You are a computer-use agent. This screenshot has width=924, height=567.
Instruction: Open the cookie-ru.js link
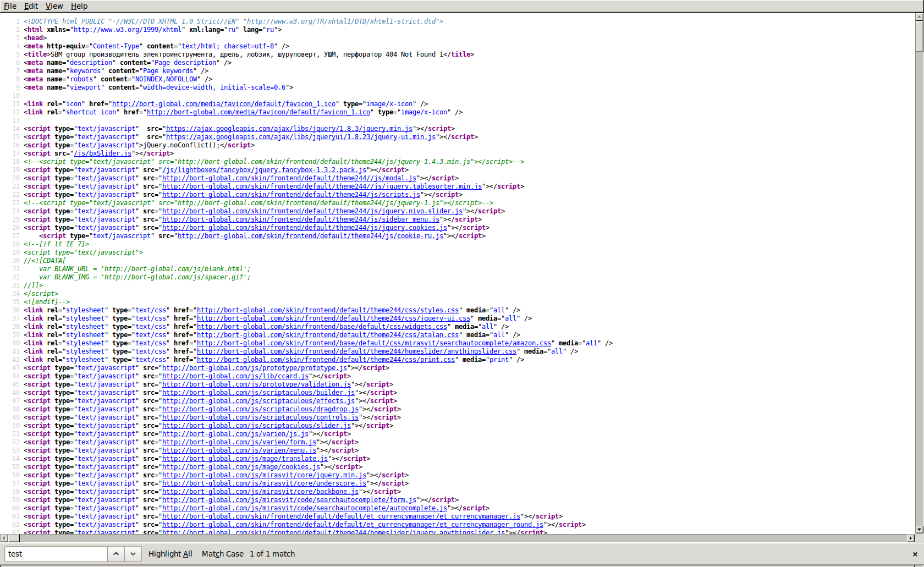point(310,236)
